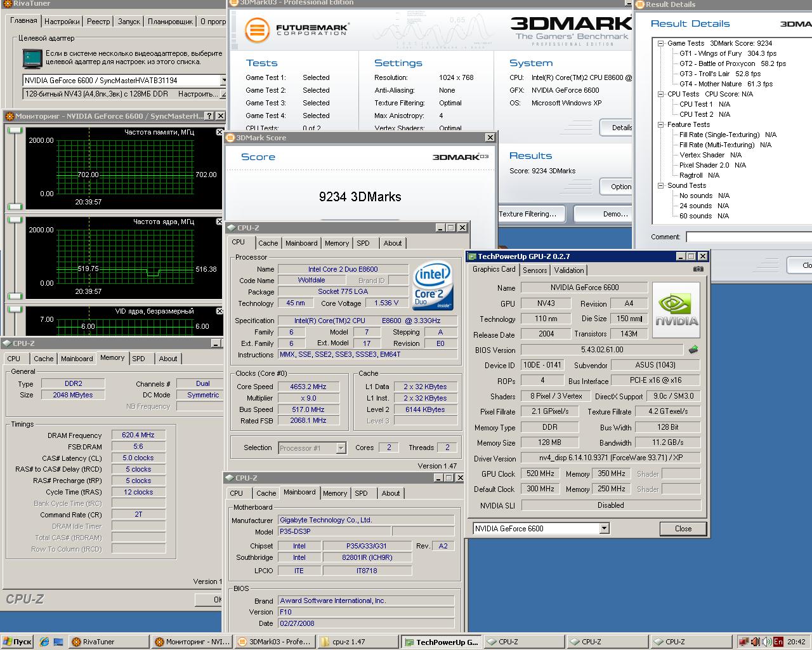
Task: Move the top slider handle of memory frequency graph
Action: (15, 131)
